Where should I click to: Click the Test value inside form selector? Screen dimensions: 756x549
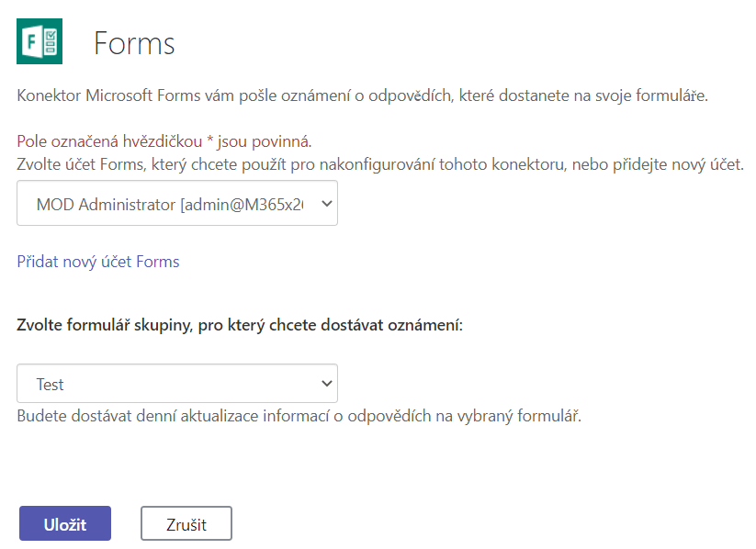pos(51,385)
